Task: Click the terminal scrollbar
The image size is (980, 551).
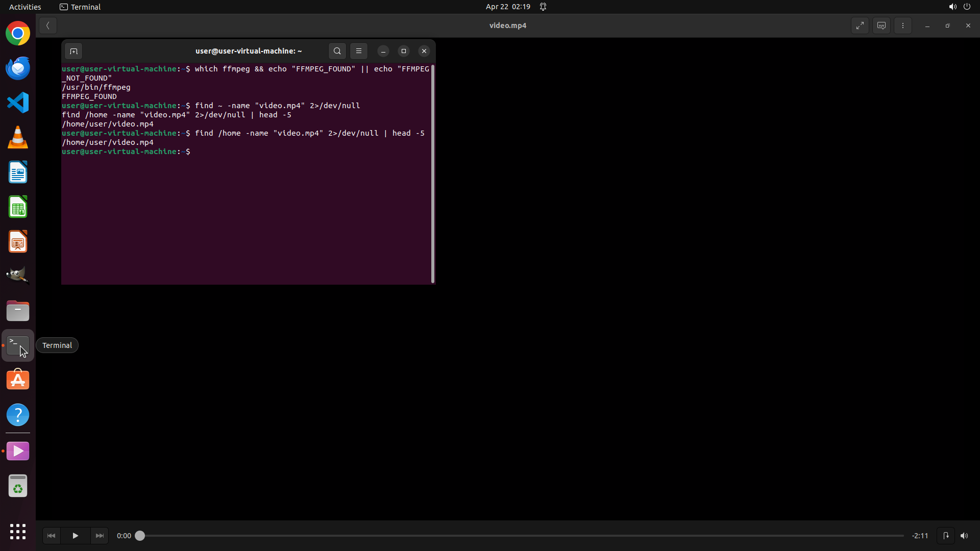Action: pos(433,173)
